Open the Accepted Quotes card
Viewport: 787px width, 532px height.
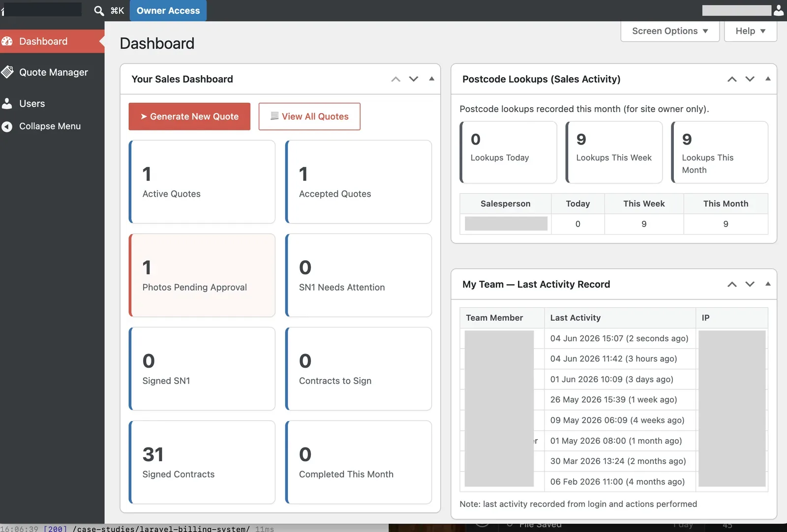(x=359, y=182)
